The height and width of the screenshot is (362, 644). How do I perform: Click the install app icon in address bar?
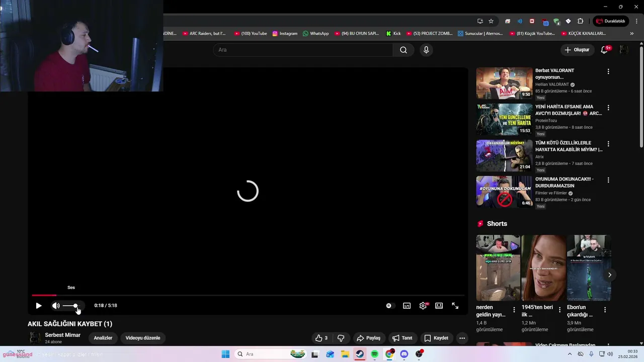[480, 21]
